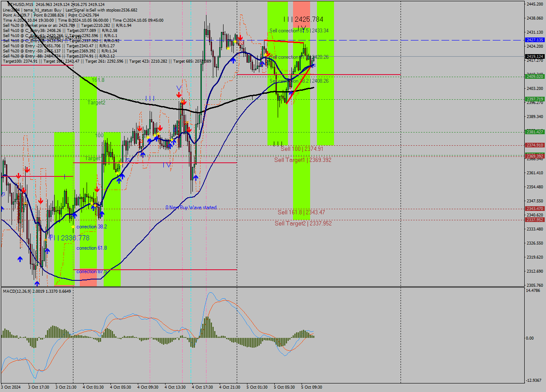Screen dimensions: 546x392
Task: Click the 5 Oct 05:30 time label
Action: [284, 387]
